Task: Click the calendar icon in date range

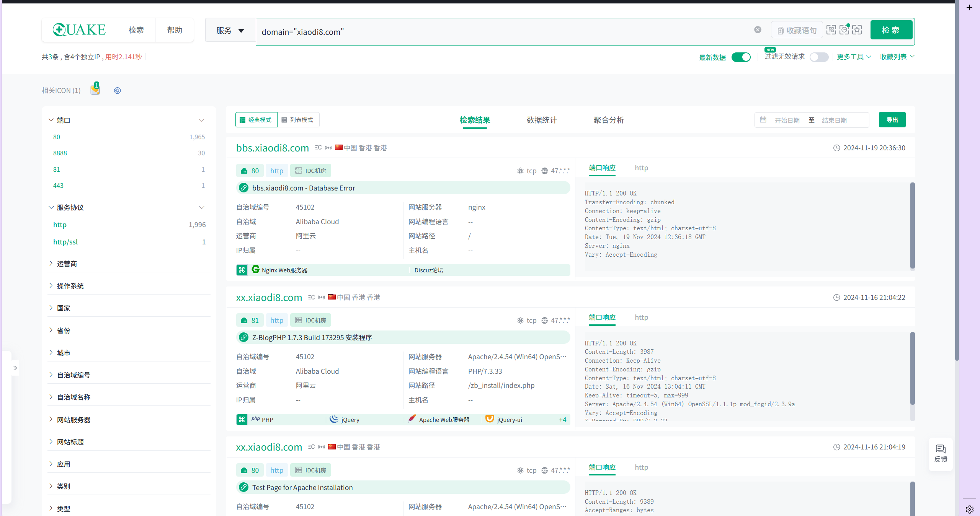Action: tap(763, 120)
